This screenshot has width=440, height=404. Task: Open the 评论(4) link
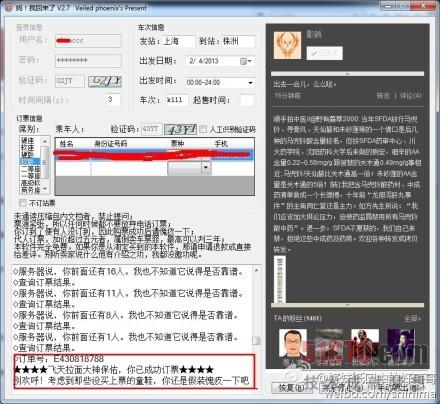411,96
